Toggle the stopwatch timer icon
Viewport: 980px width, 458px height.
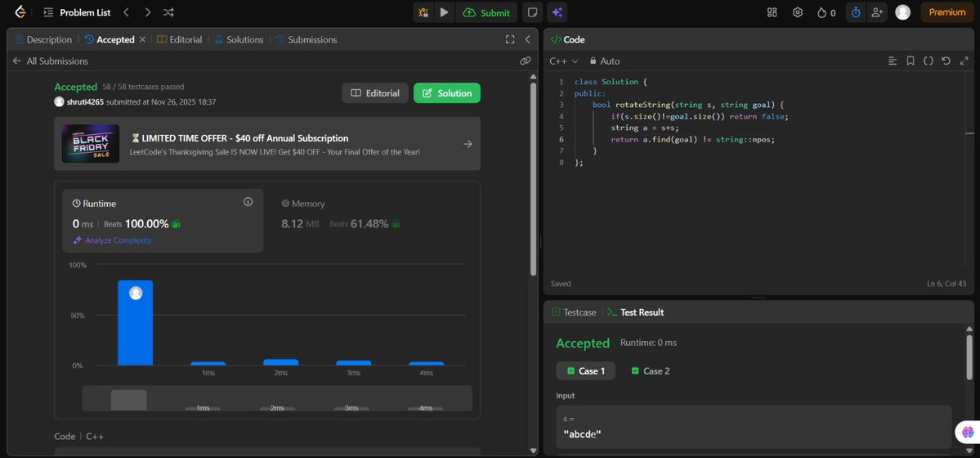[857, 12]
